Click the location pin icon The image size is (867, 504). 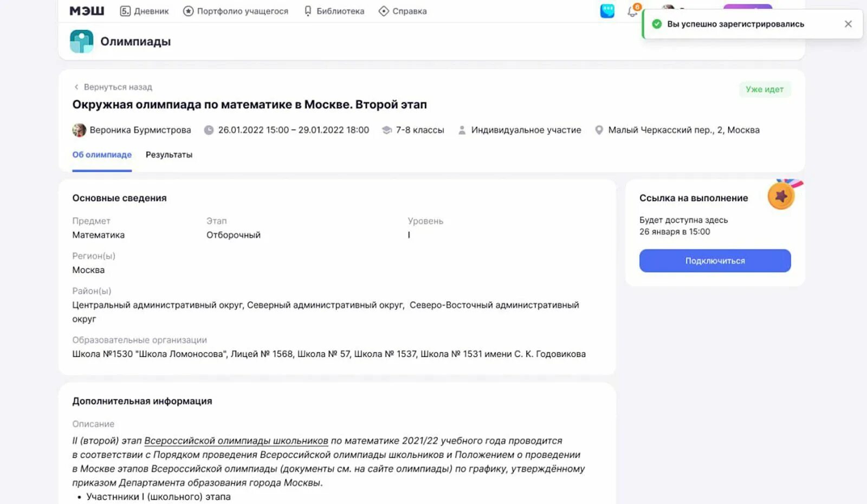(x=599, y=130)
